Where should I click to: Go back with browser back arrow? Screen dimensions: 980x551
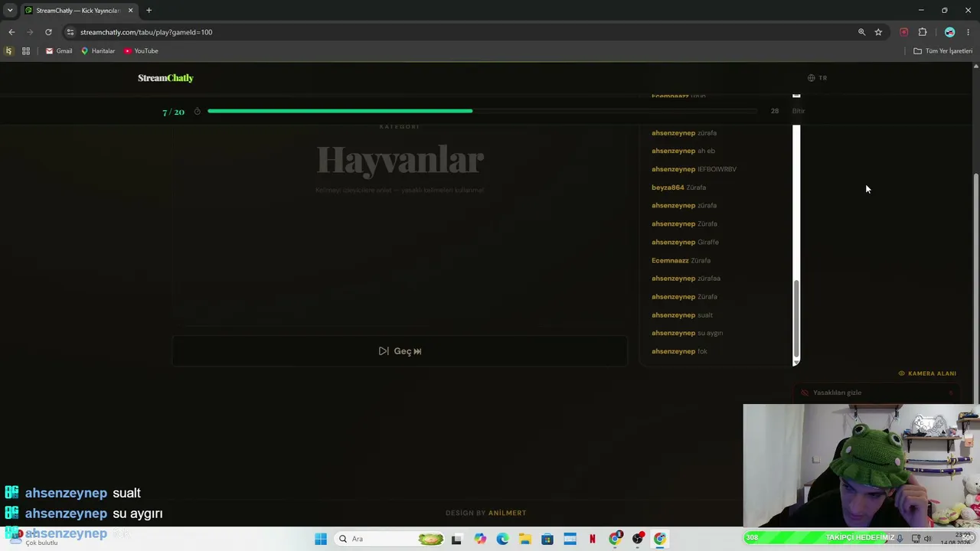[11, 32]
